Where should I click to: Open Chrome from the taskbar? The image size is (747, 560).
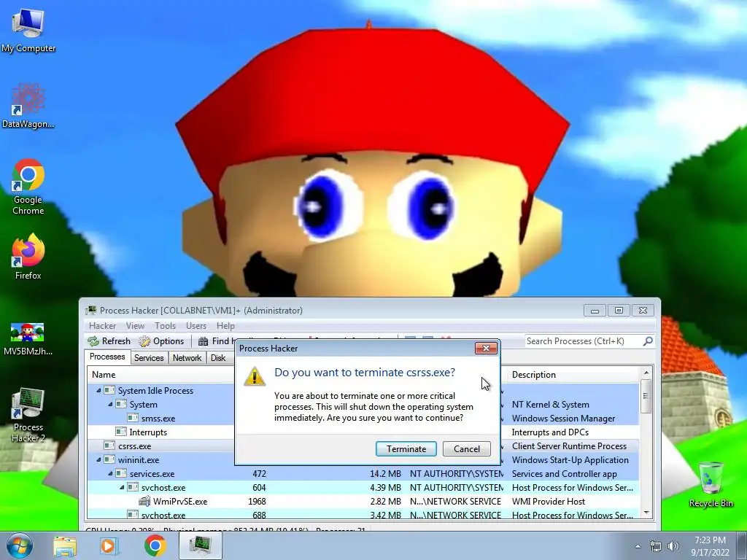155,545
